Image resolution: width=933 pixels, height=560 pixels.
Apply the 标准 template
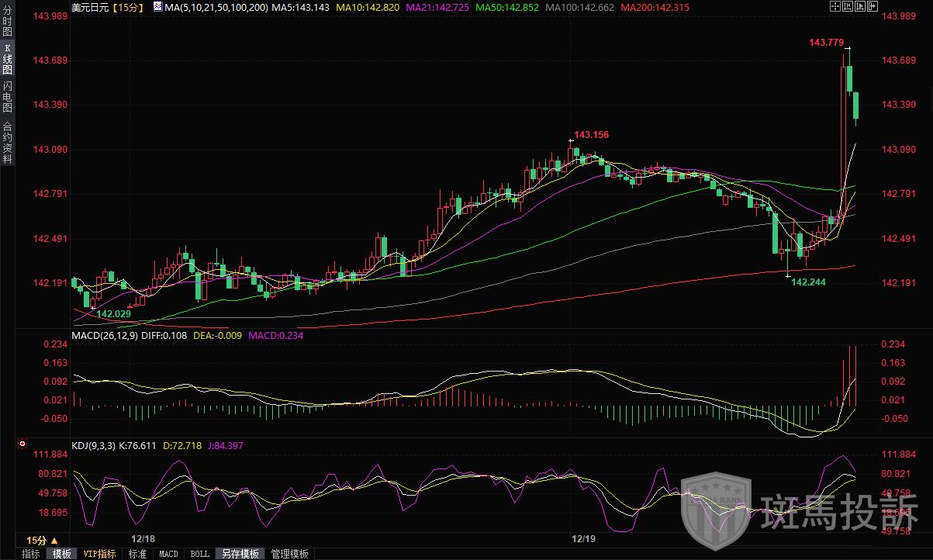(x=137, y=554)
